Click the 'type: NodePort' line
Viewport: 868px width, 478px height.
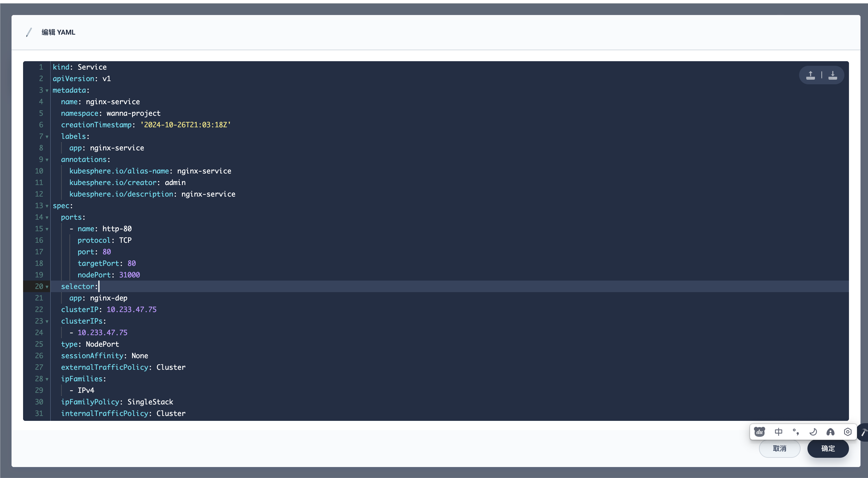tap(90, 344)
